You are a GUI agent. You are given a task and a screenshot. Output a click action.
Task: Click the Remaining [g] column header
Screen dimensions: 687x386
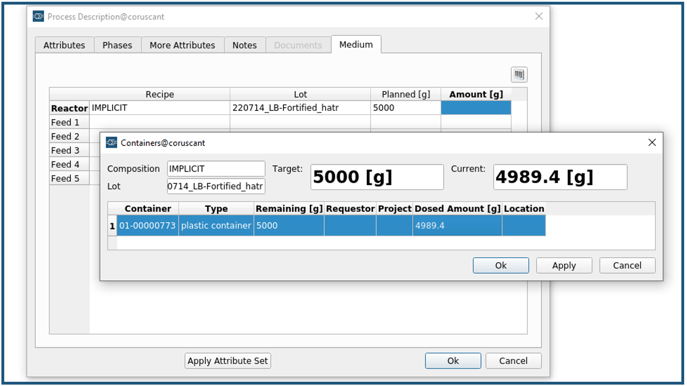click(x=289, y=209)
